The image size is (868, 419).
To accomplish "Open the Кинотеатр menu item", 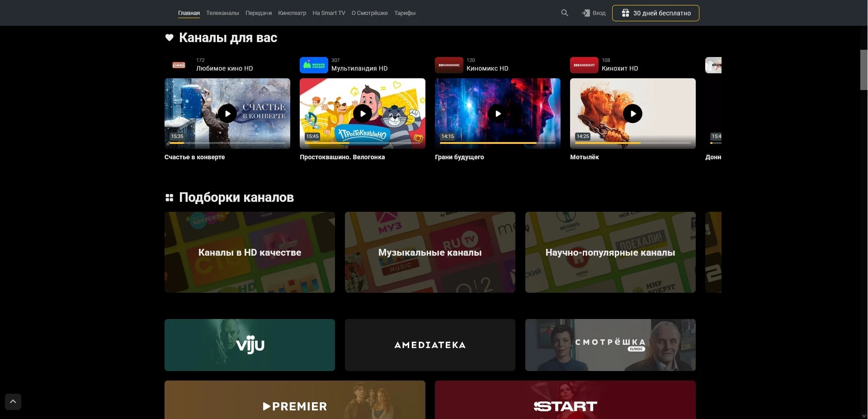I will 292,13.
